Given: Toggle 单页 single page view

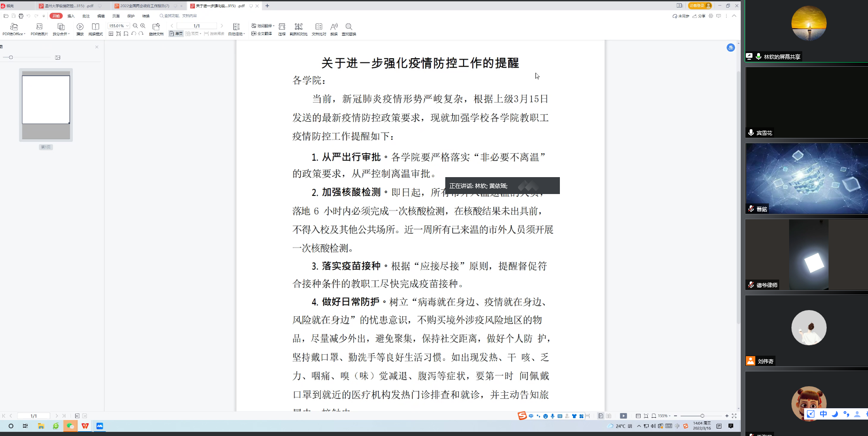Looking at the screenshot, I should tap(176, 34).
